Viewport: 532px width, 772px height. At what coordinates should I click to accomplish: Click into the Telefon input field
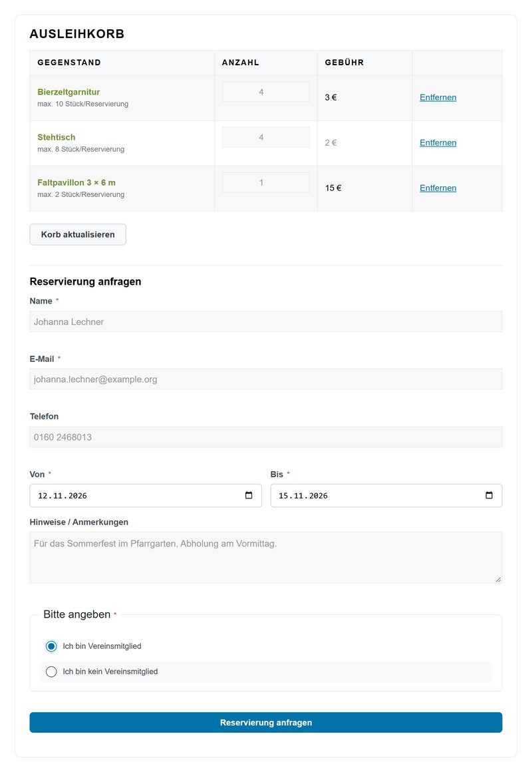[x=266, y=437]
